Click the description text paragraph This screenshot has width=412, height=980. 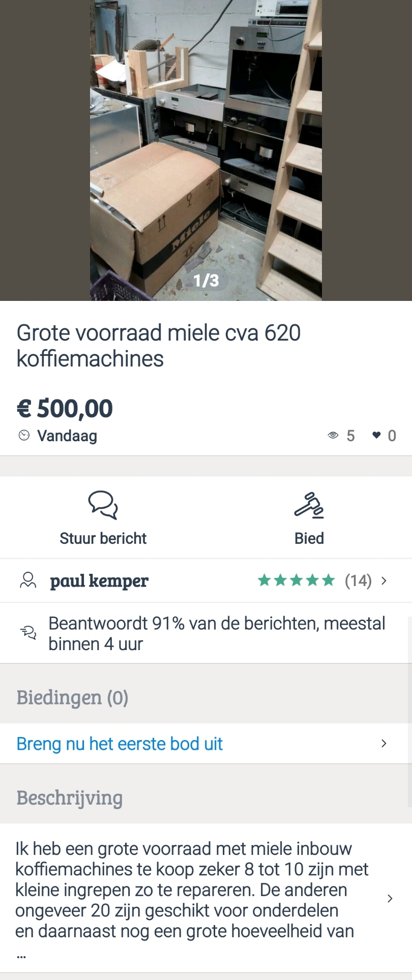[x=191, y=890]
